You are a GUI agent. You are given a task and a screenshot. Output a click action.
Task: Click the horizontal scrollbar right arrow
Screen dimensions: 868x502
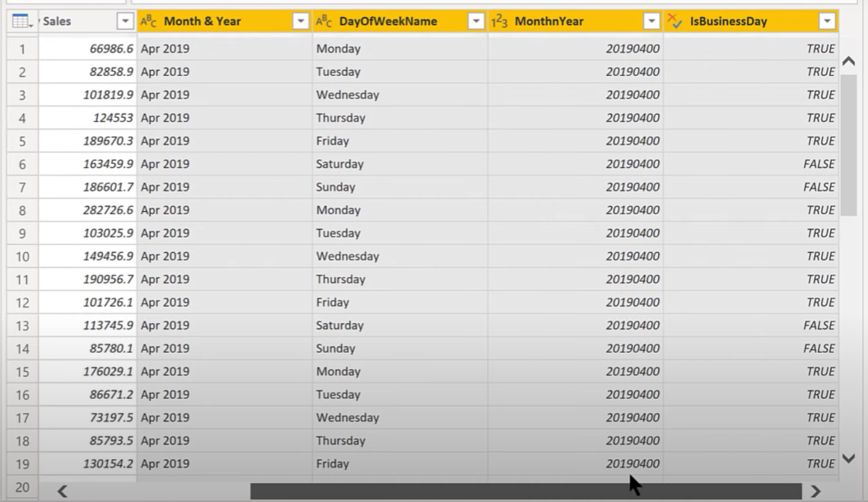[815, 491]
